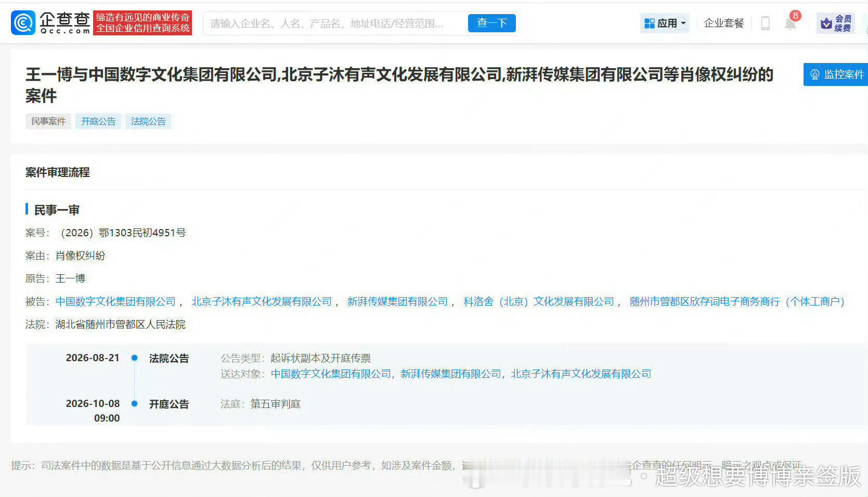
Task: Open the 会员续费 crown button
Action: point(836,23)
